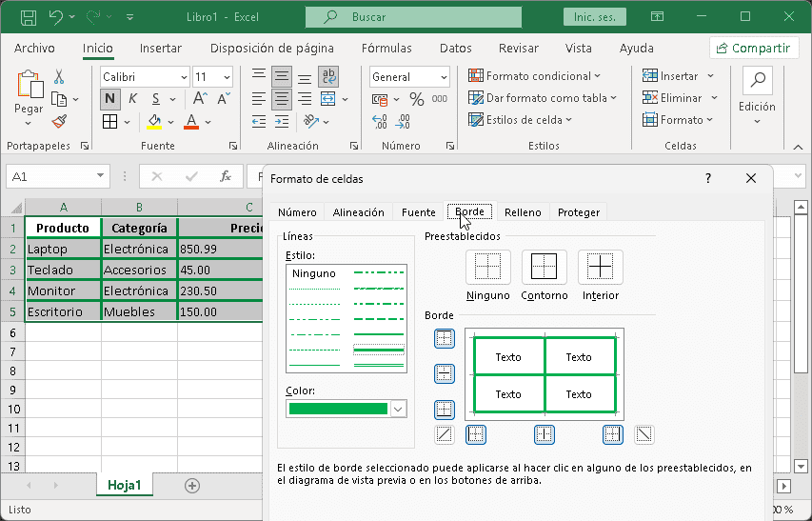Apply the Interior border preset
Image resolution: width=812 pixels, height=521 pixels.
coord(600,267)
